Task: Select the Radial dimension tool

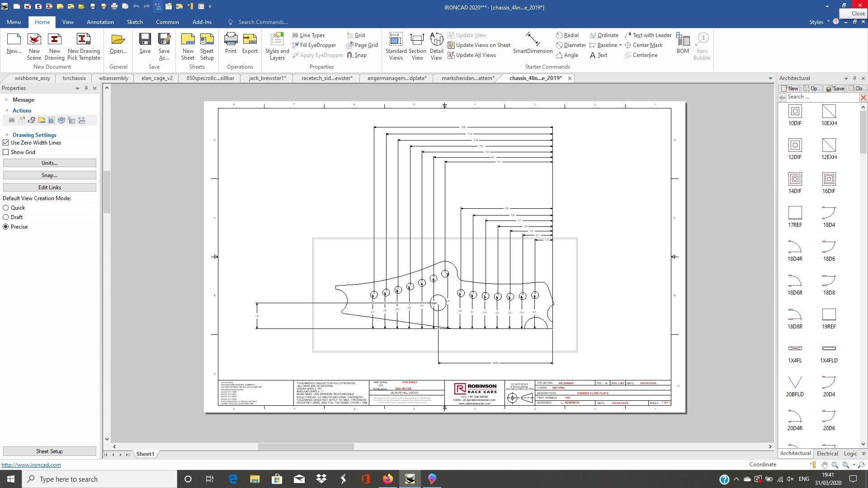Action: [x=567, y=35]
